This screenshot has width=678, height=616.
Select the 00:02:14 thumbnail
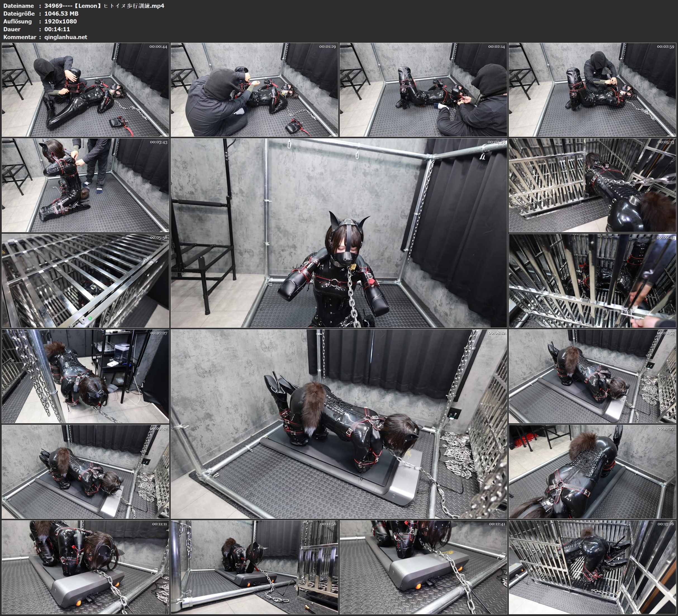click(424, 90)
